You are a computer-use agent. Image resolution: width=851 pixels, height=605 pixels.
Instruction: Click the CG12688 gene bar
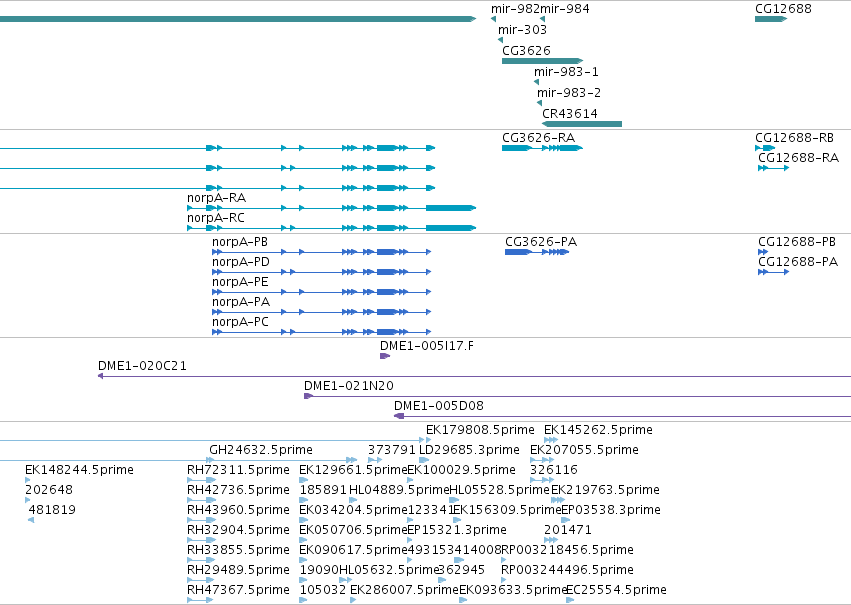(x=771, y=19)
